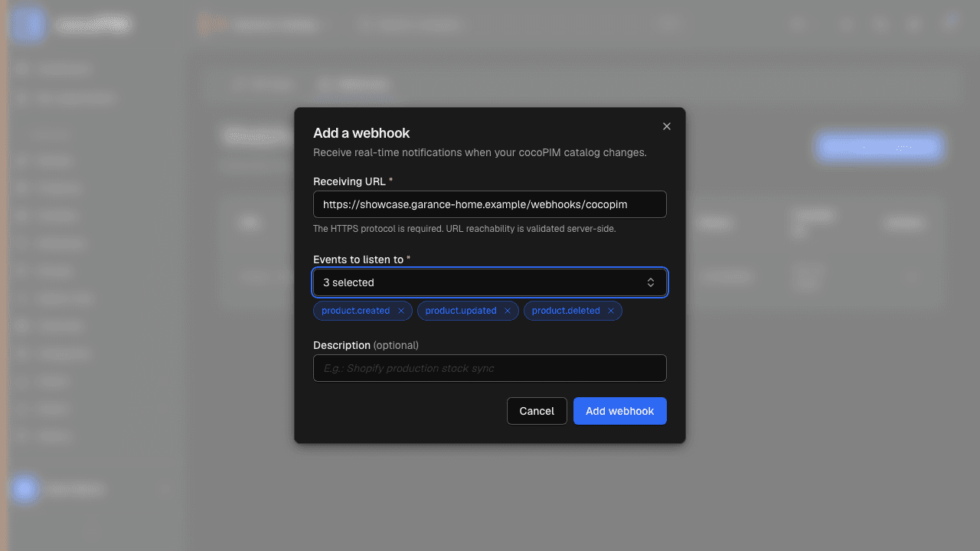This screenshot has width=980, height=551.
Task: Focus the Receiving URL input field
Action: pos(490,204)
